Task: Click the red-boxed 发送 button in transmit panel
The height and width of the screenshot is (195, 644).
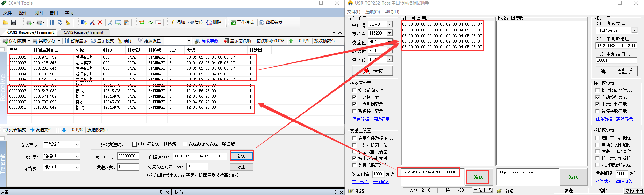Action: 241,156
